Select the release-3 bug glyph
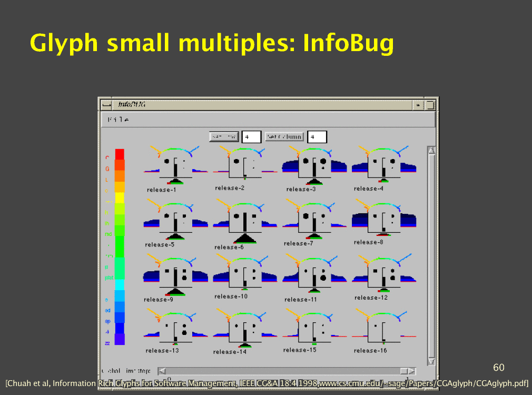The width and height of the screenshot is (532, 395). coord(314,165)
